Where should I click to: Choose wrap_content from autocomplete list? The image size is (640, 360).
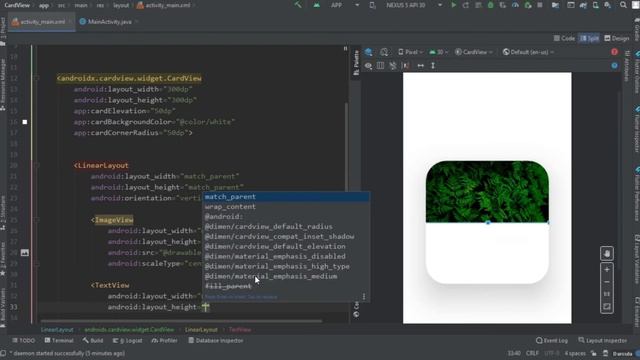[286, 207]
